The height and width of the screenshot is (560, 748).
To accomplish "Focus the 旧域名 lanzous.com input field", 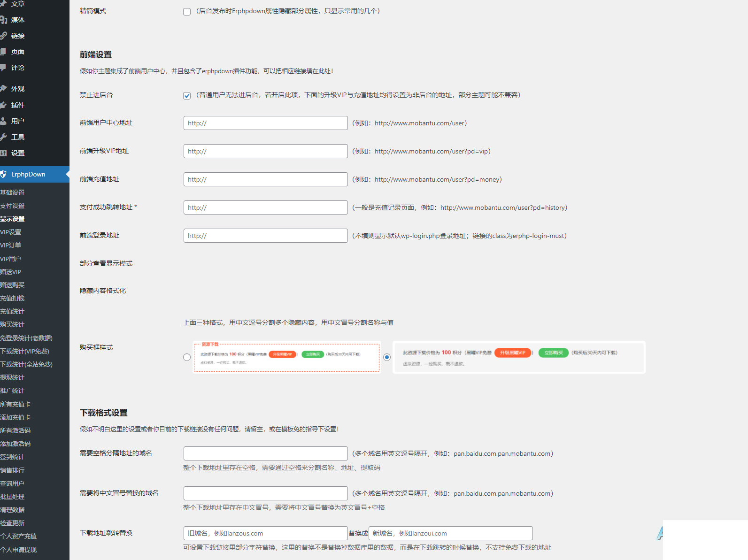I will [266, 533].
